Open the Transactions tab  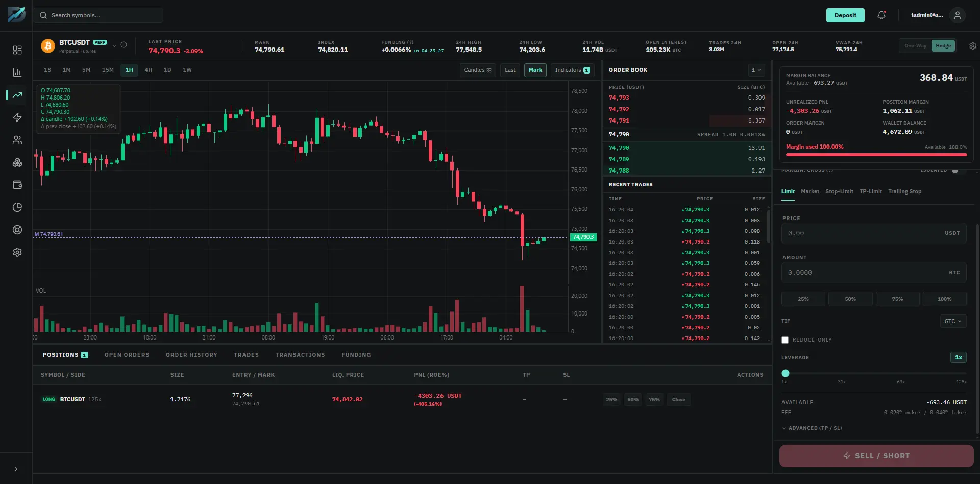pos(300,355)
